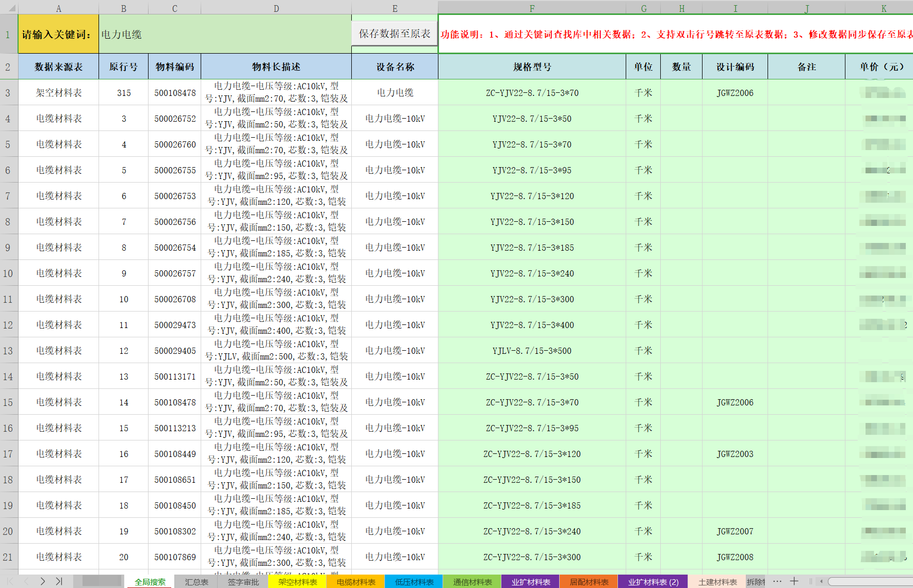The height and width of the screenshot is (588, 913).
Task: Add a new sheet with plus icon
Action: [794, 581]
